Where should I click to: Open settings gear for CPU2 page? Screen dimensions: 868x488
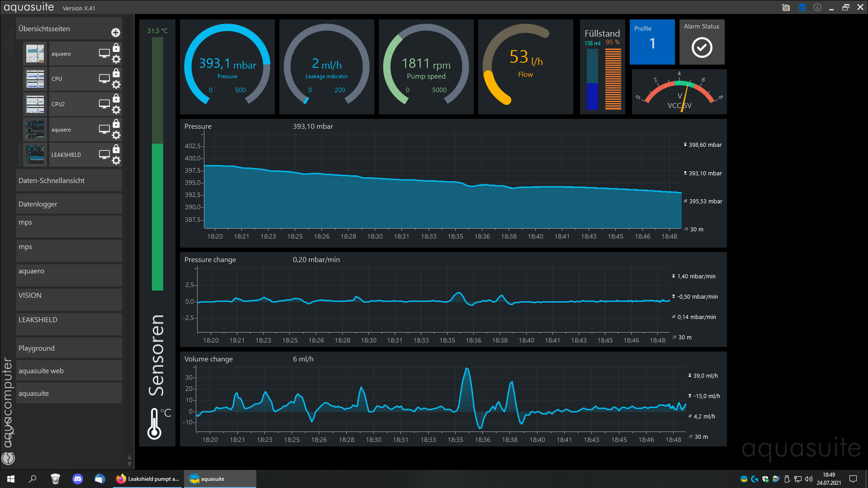(116, 110)
